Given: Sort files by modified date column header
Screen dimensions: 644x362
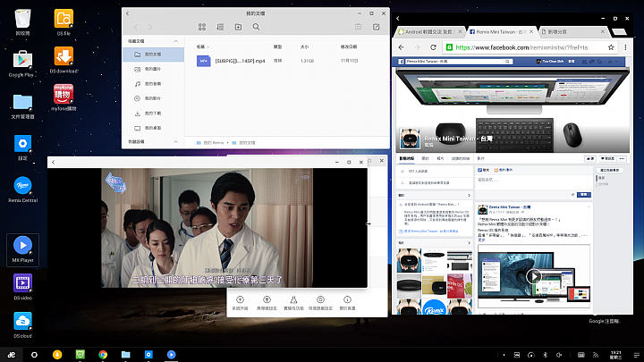Looking at the screenshot, I should pos(348,46).
